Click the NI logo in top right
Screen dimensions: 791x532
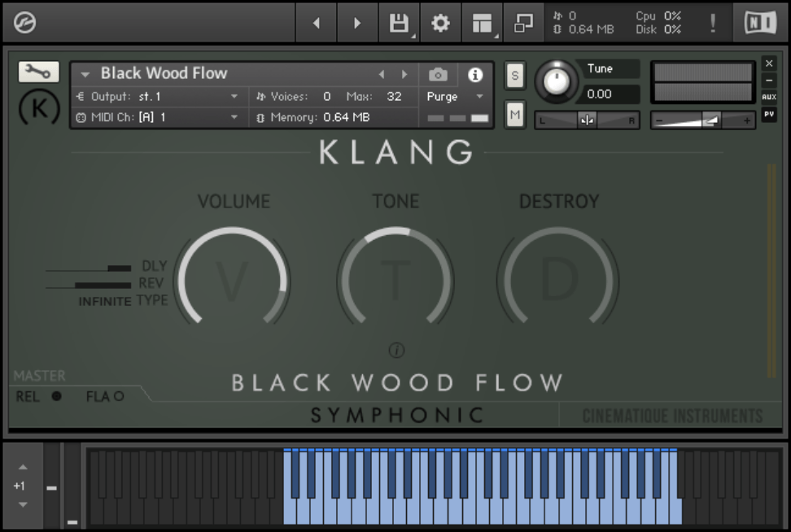[x=760, y=23]
